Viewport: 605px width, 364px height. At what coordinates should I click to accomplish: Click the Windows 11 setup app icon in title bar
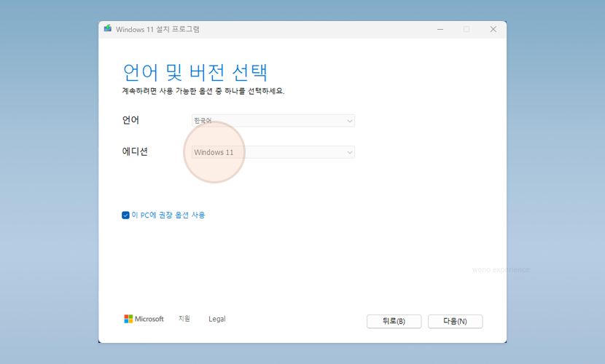pos(108,28)
